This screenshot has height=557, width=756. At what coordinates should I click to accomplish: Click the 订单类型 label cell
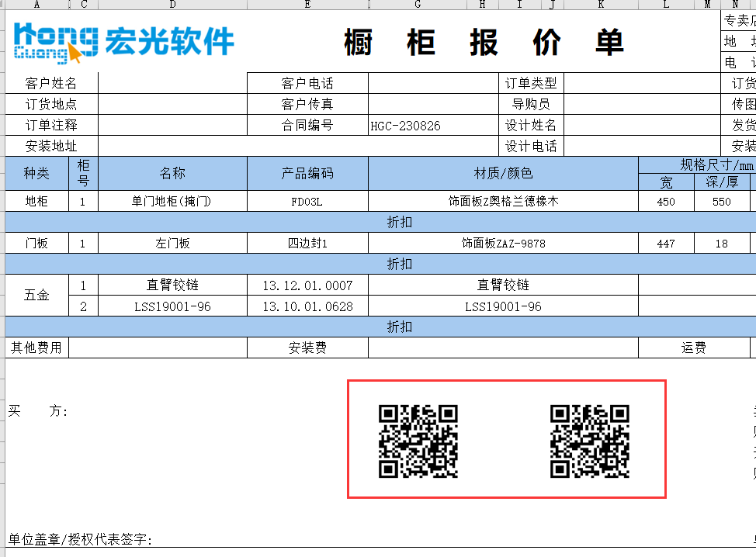coord(532,83)
